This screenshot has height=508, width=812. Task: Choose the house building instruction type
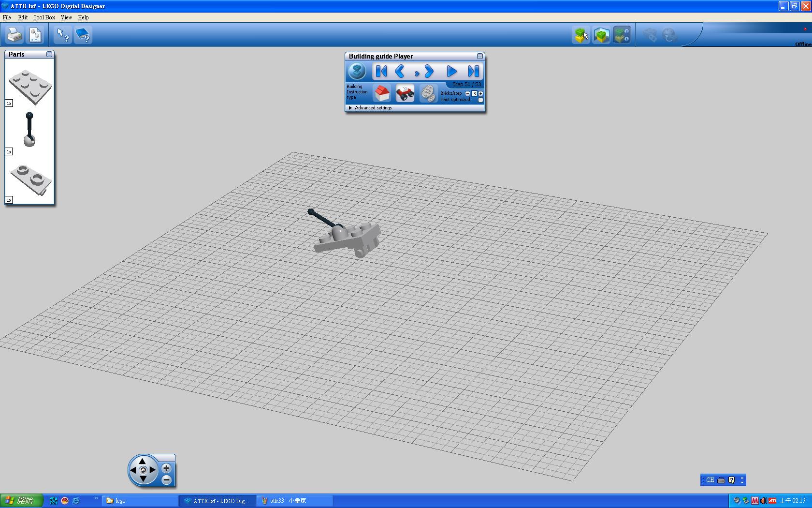coord(382,93)
